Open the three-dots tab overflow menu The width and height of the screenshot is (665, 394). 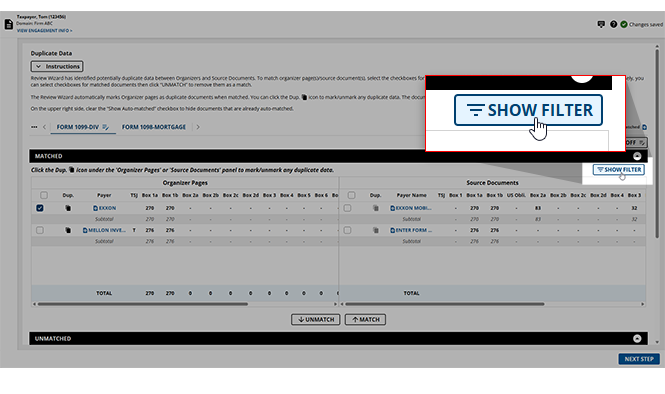click(34, 127)
